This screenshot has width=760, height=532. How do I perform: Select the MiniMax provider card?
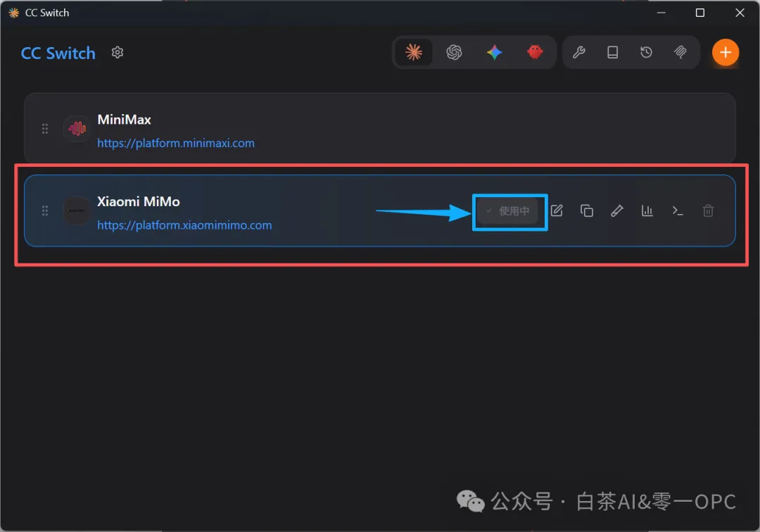pos(380,128)
